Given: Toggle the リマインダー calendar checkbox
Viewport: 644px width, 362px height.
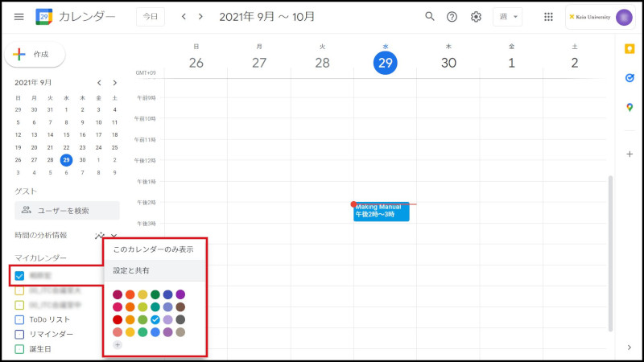Looking at the screenshot, I should [19, 334].
